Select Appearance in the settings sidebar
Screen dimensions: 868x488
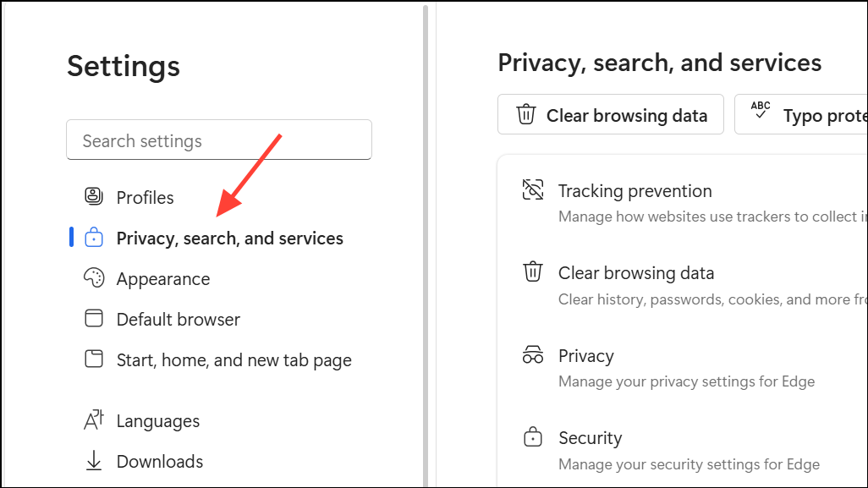pos(162,279)
